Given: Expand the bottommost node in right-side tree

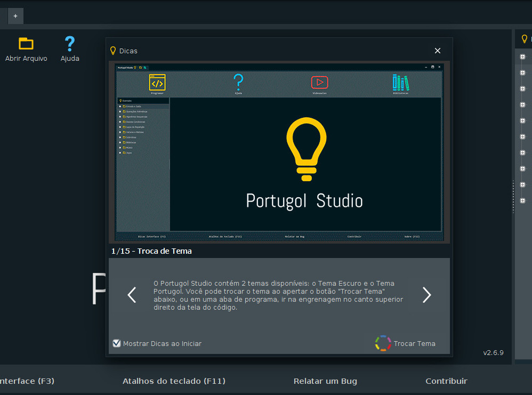Looking at the screenshot, I should click(522, 200).
